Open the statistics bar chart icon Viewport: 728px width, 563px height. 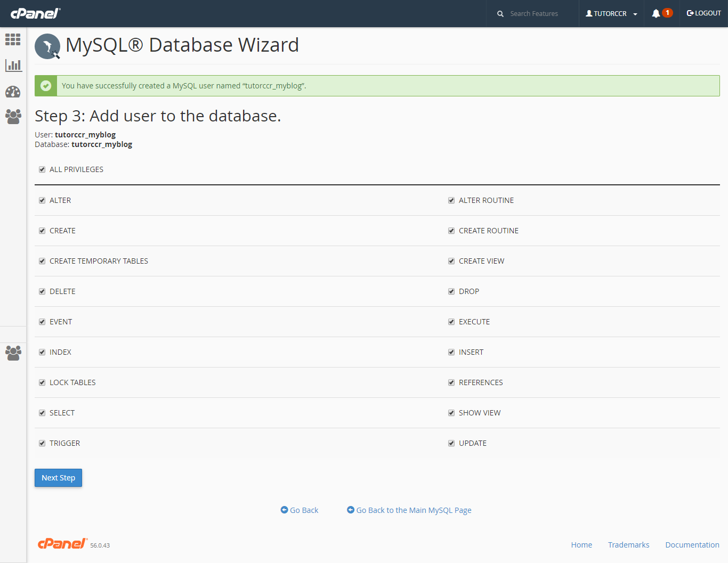13,66
